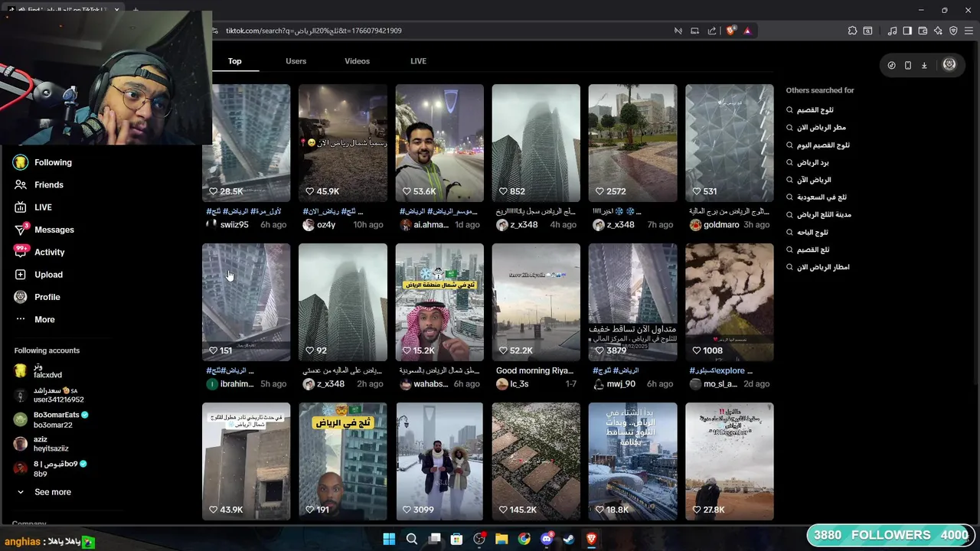Open video thumbnail with 15.2K likes
The width and height of the screenshot is (980, 551).
point(439,302)
